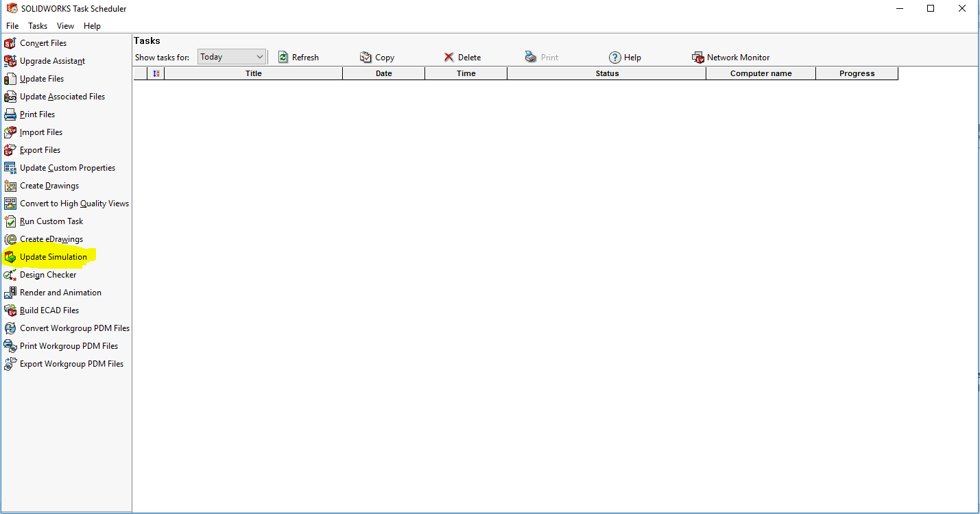The height and width of the screenshot is (514, 980).
Task: Sort tasks by Date column header
Action: 384,73
